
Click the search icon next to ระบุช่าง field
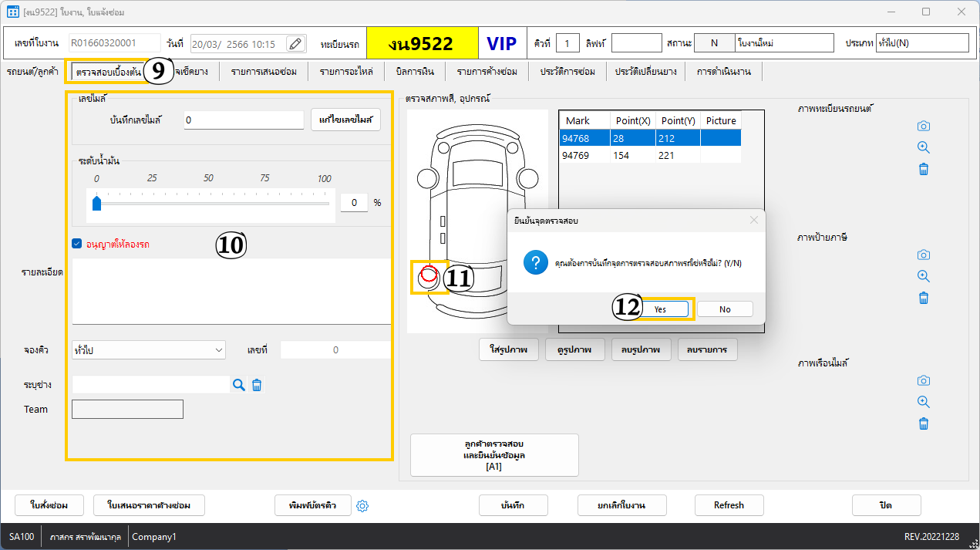[x=239, y=385]
